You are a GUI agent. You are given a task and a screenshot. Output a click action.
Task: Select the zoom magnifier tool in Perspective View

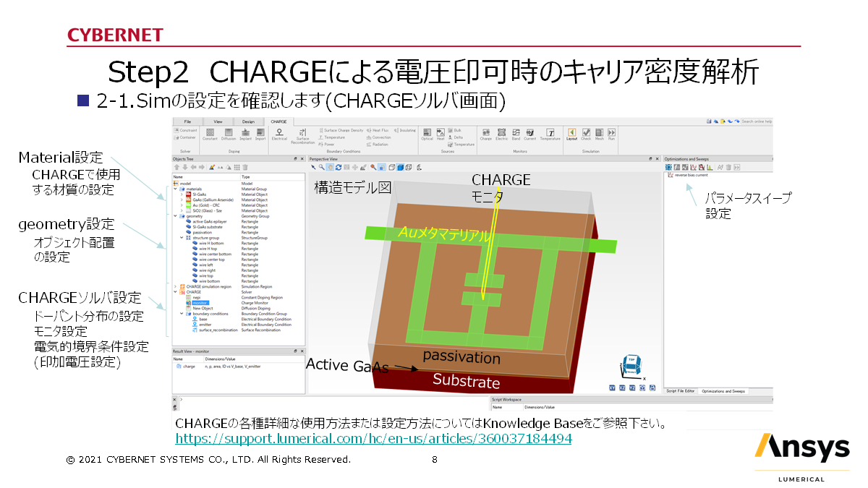pos(320,167)
